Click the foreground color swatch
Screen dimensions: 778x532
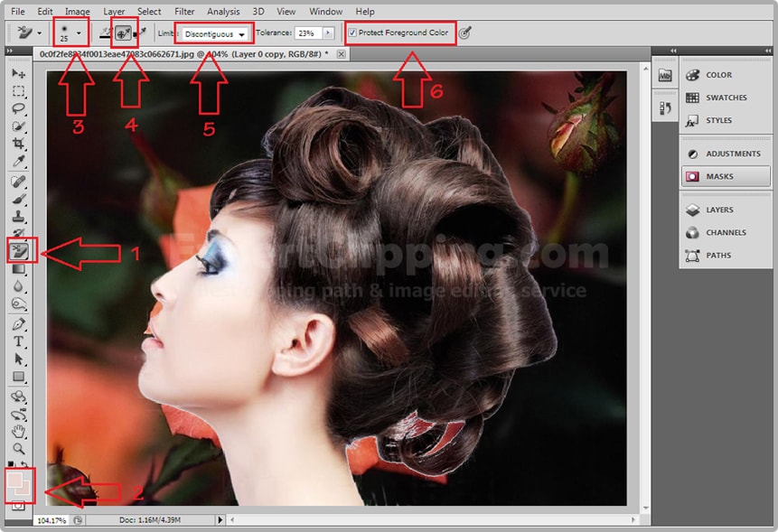tap(14, 480)
